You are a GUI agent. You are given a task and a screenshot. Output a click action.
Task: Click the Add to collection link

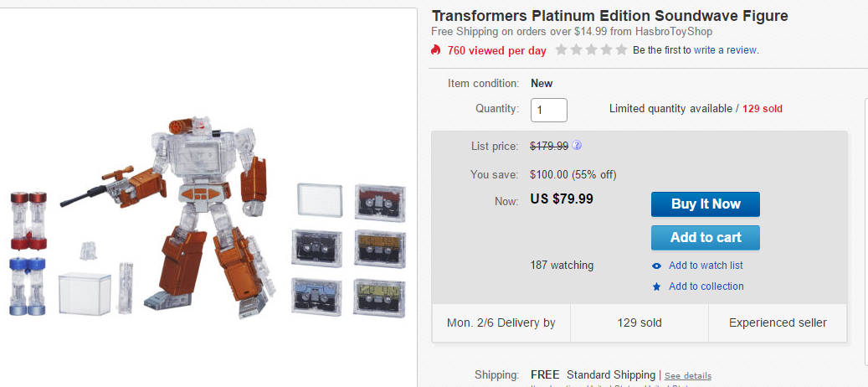(x=706, y=286)
